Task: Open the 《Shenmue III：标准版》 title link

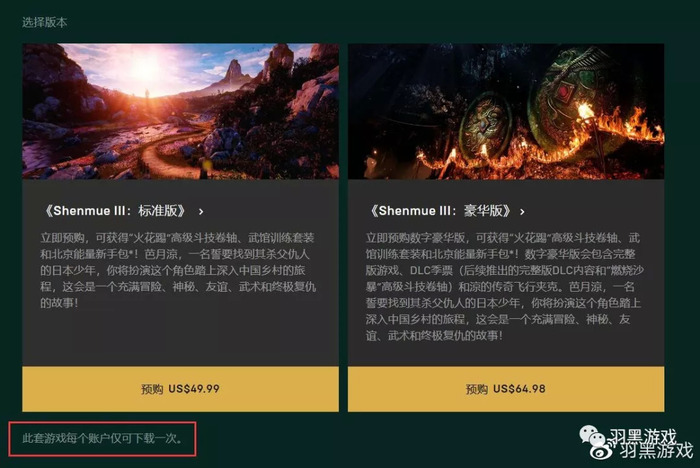Action: [114, 211]
